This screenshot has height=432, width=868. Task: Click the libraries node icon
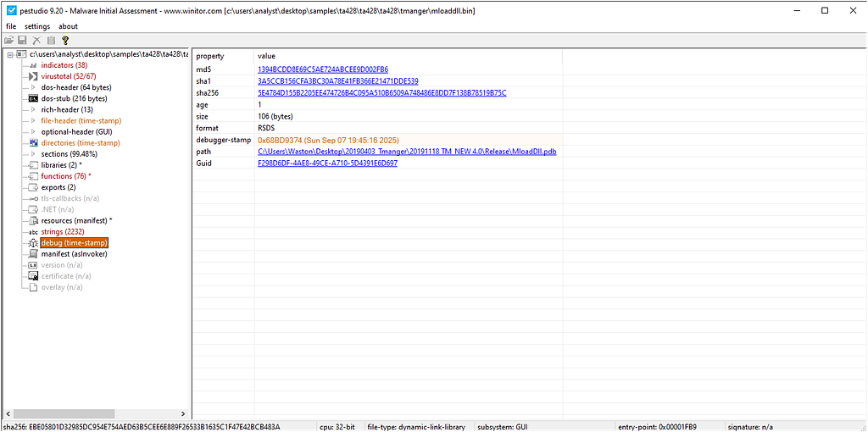click(33, 165)
